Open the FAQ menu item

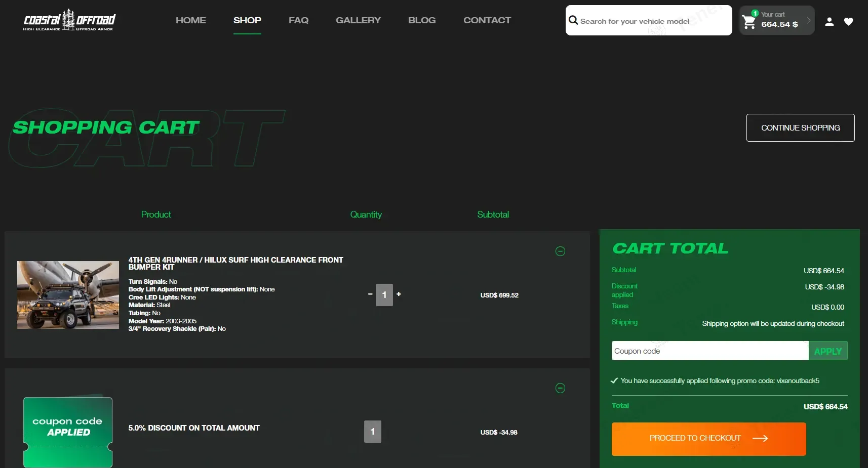click(298, 20)
